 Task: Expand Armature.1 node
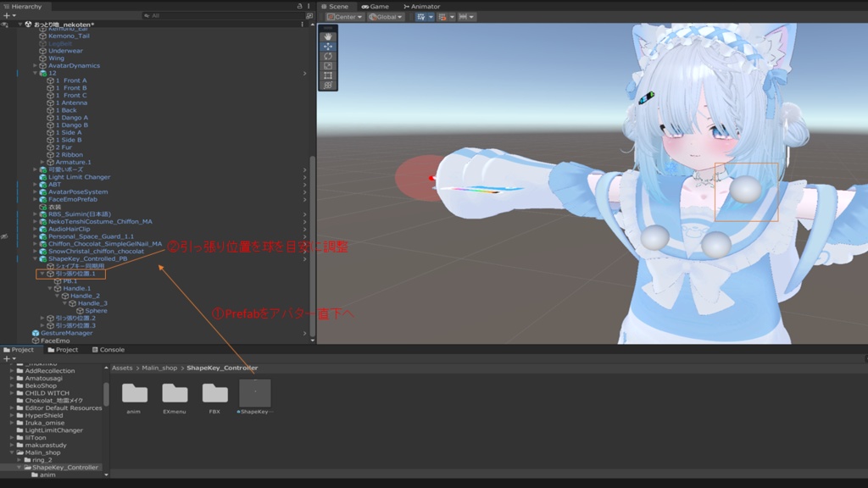(42, 162)
